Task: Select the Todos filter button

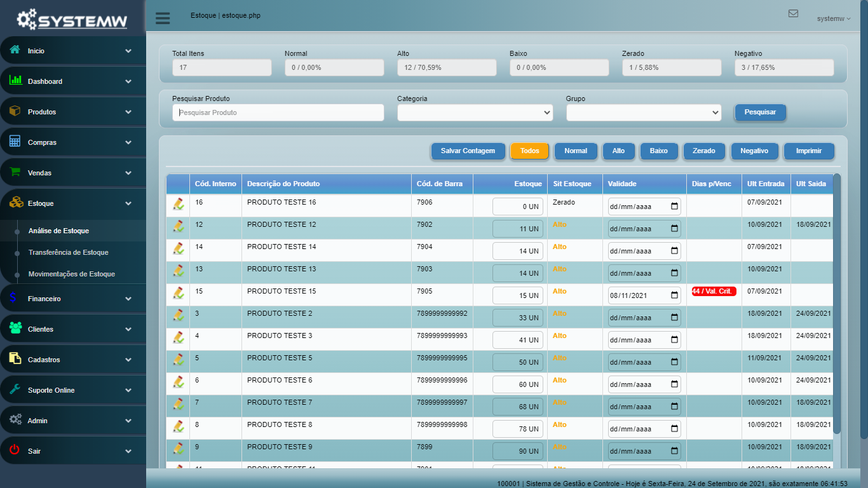Action: (x=529, y=151)
